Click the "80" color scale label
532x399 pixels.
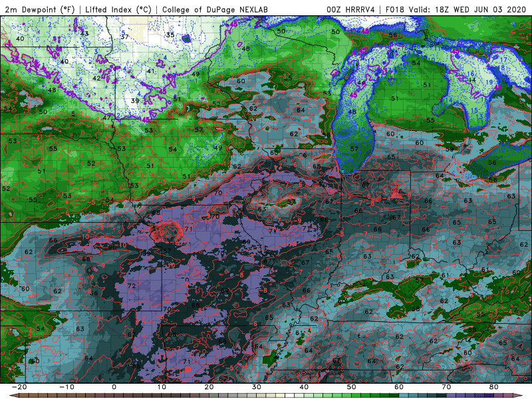point(494,387)
